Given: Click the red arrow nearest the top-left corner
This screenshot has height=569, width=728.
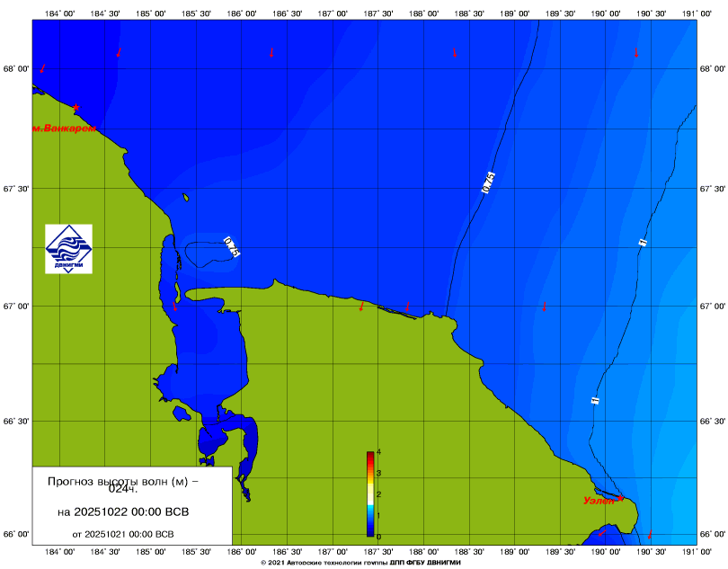Looking at the screenshot, I should tap(42, 67).
